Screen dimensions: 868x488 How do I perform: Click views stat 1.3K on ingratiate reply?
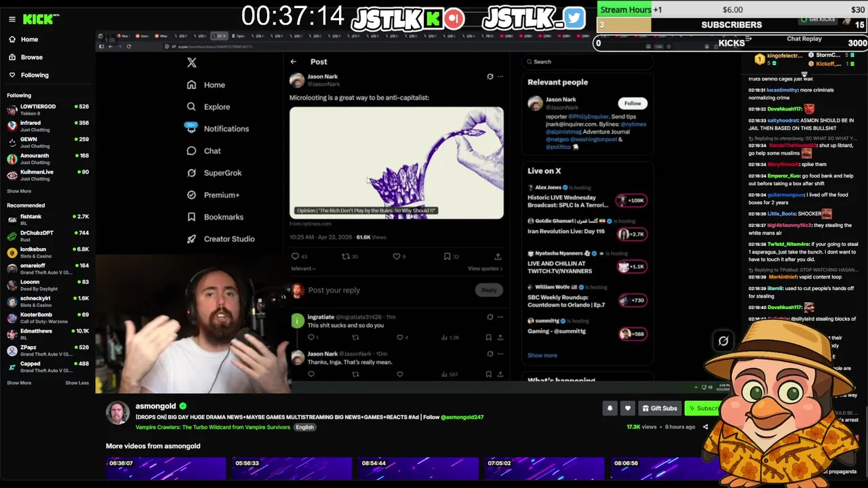452,337
